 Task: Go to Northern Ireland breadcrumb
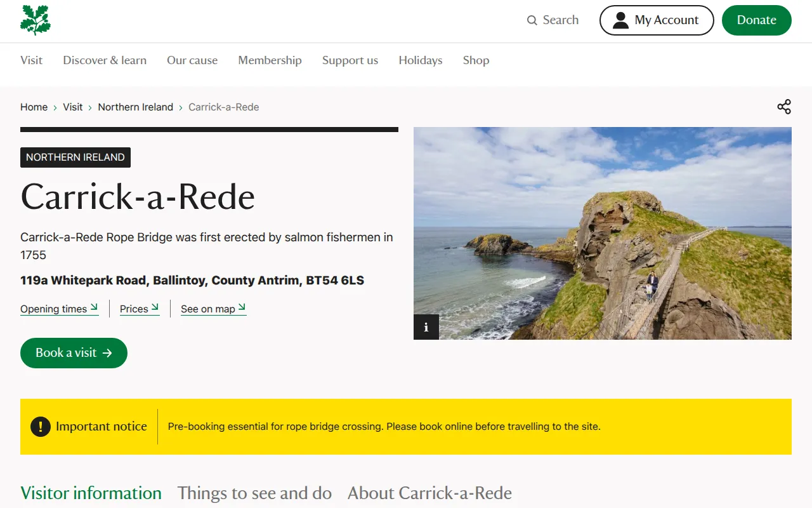[135, 107]
